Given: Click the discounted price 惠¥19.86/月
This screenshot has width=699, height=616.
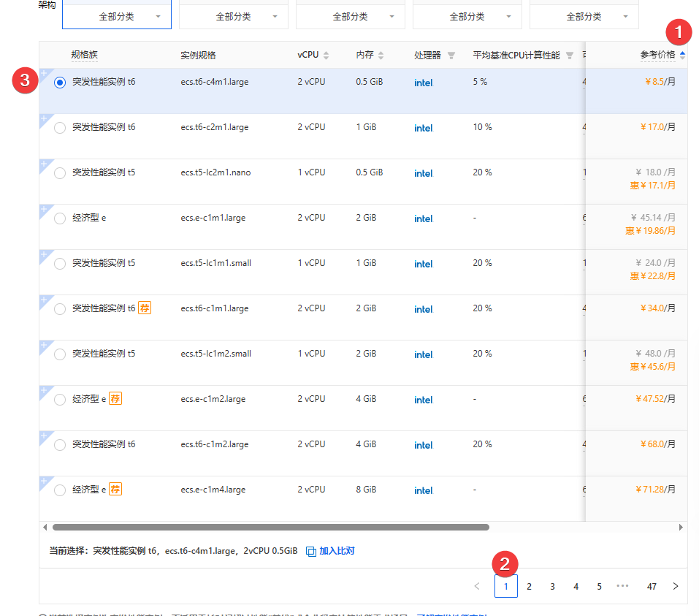Looking at the screenshot, I should pos(650,231).
